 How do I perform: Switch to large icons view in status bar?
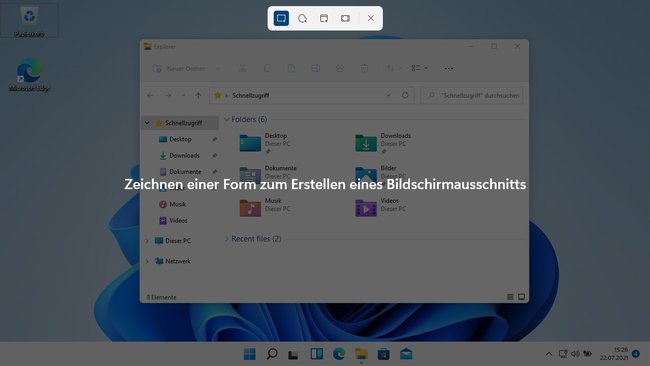pos(521,297)
